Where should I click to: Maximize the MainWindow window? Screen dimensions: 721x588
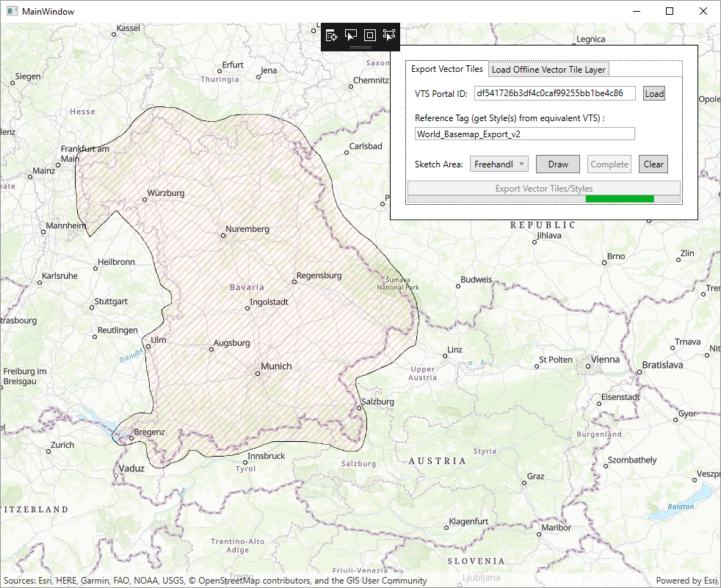(x=670, y=12)
